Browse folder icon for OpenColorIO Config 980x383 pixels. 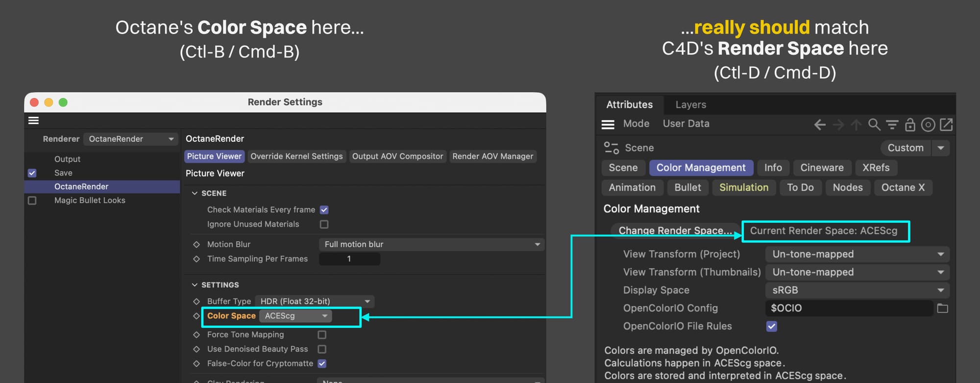coord(942,308)
